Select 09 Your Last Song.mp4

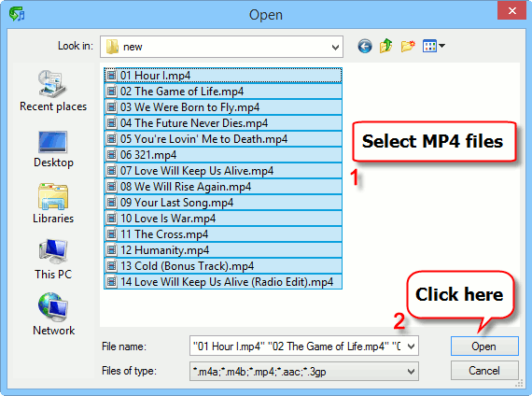223,203
